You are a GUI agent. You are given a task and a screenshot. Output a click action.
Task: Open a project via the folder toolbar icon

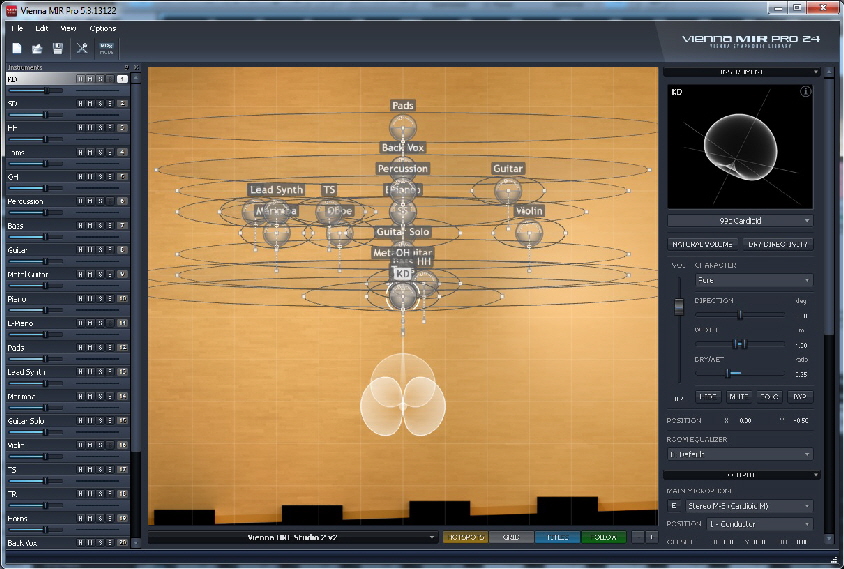(x=37, y=48)
